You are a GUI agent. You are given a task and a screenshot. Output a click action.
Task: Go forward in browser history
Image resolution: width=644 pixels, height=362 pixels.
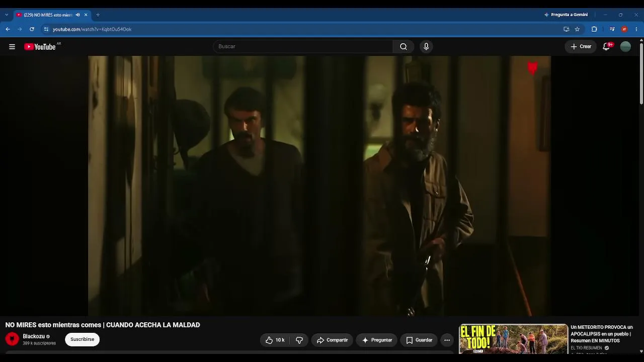(x=20, y=29)
